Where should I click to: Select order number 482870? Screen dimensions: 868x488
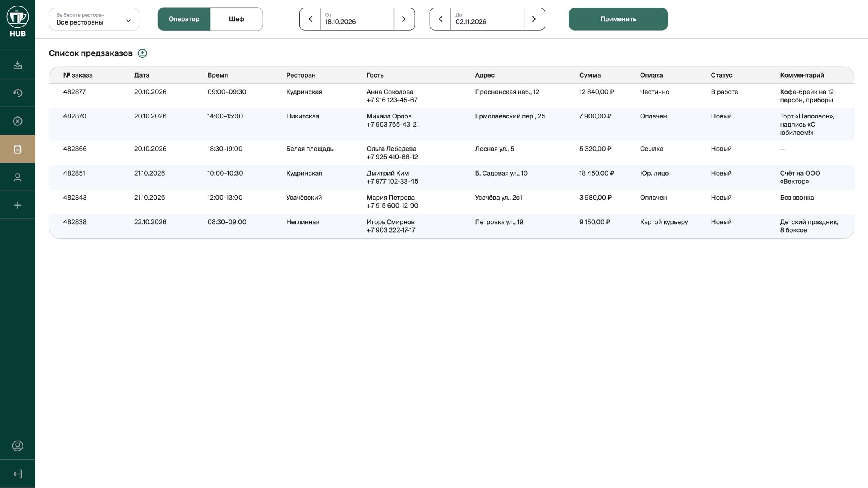pos(75,116)
